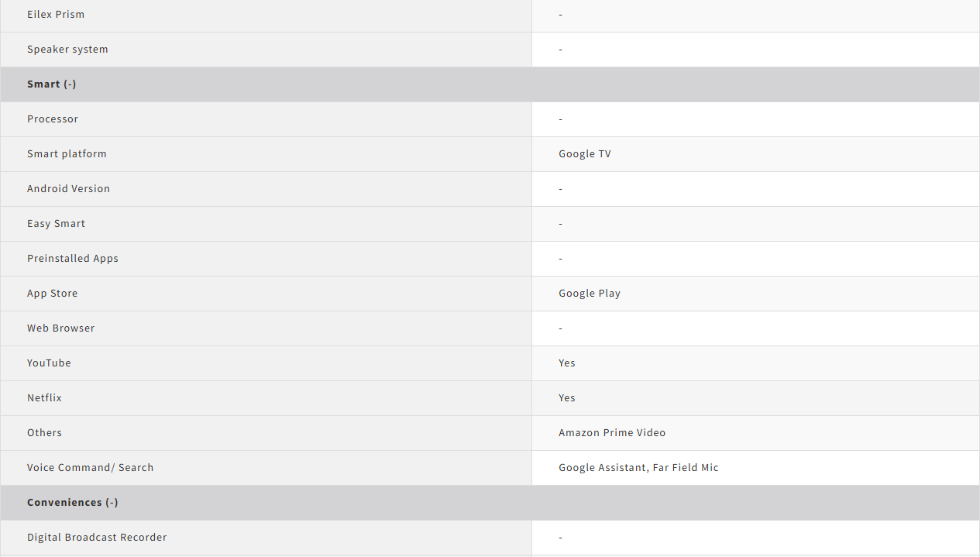Click the Web Browser row label
The image size is (980, 557).
click(60, 328)
